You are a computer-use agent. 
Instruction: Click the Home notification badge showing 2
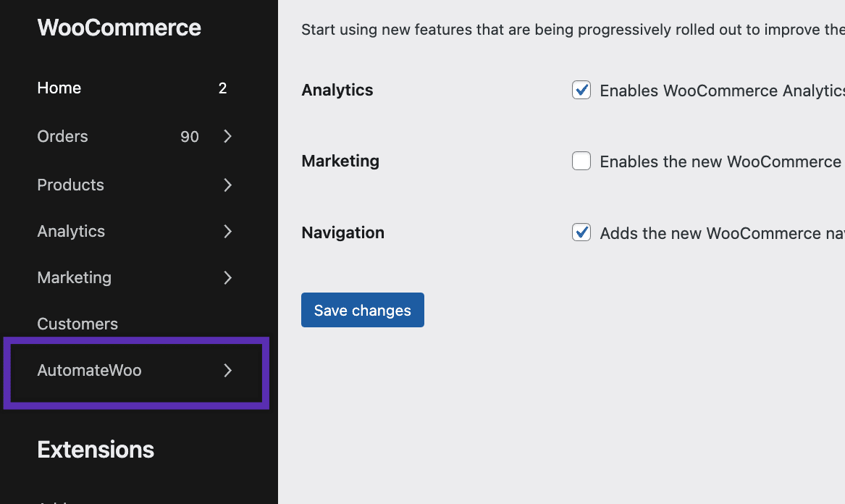[222, 88]
